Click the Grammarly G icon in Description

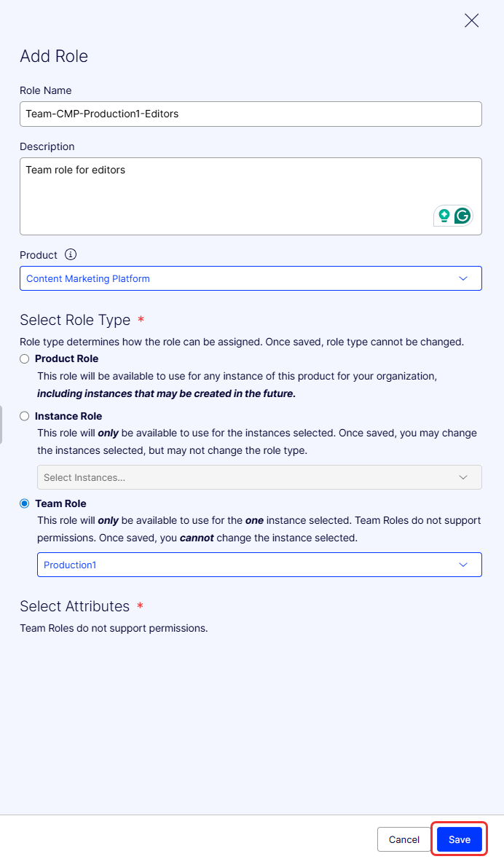(462, 216)
